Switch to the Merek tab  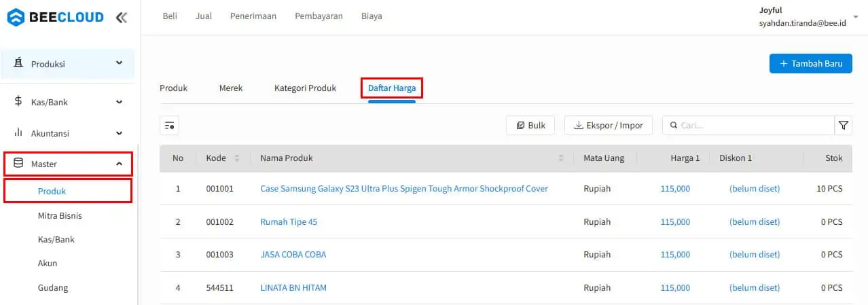[231, 88]
